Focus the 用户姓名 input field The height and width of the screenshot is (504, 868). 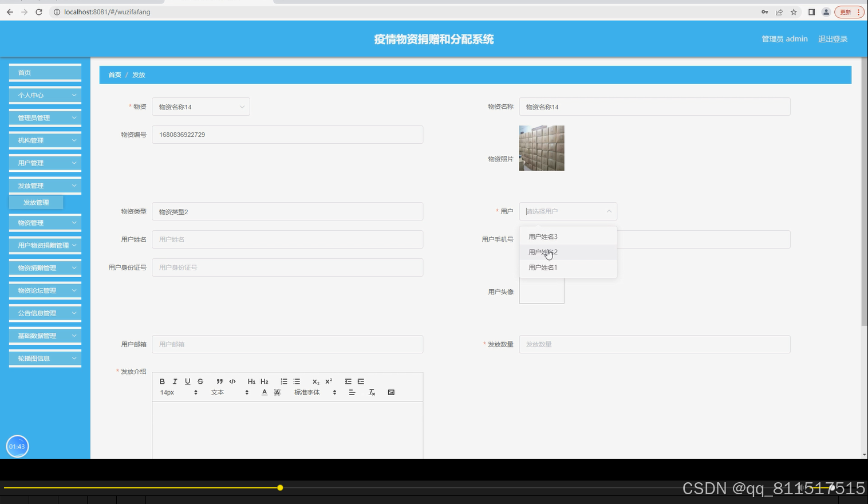[x=287, y=239]
